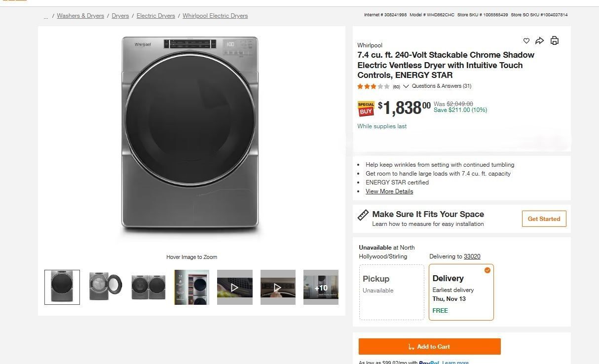599x364 pixels.
Task: Play the first video thumbnail
Action: (234, 287)
